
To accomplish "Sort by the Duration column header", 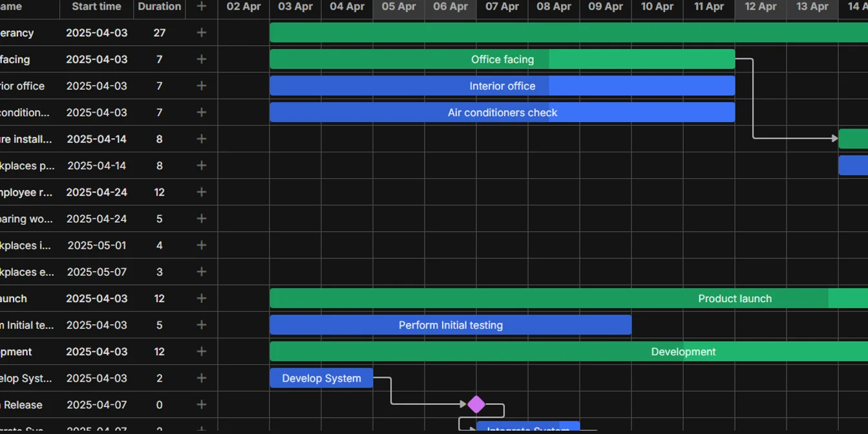I will (x=159, y=6).
